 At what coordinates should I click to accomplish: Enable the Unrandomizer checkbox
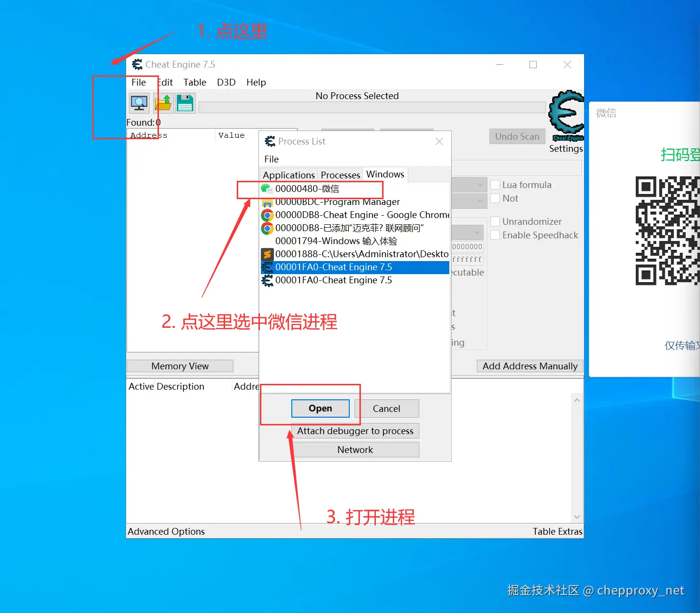pos(495,221)
